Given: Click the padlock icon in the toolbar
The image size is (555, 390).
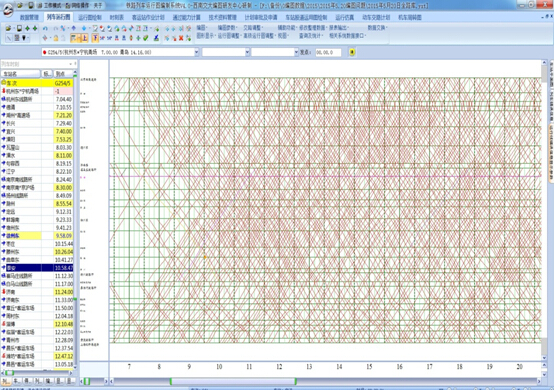Looking at the screenshot, I should pyautogui.click(x=56, y=38).
